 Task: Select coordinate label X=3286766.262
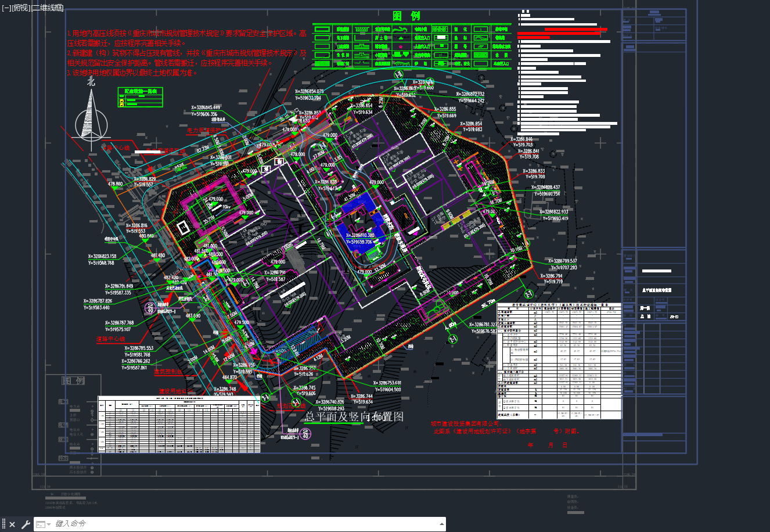(136, 361)
